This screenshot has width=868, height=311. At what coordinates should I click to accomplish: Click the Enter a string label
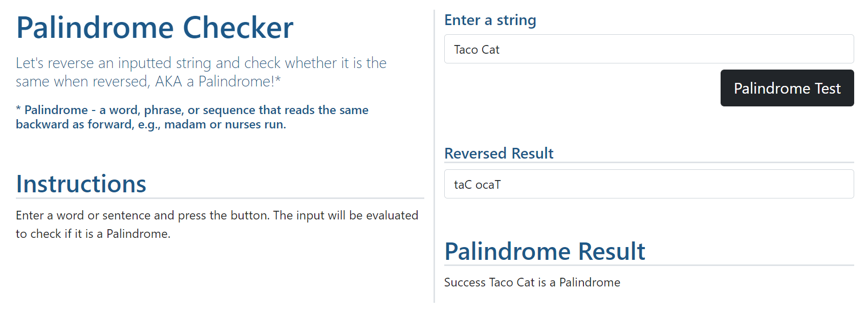[490, 20]
